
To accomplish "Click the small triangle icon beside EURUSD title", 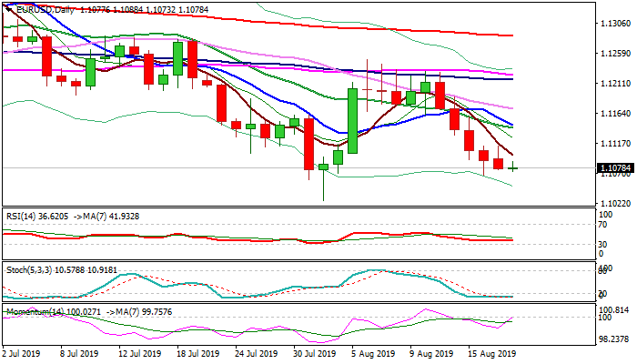I will (6, 9).
